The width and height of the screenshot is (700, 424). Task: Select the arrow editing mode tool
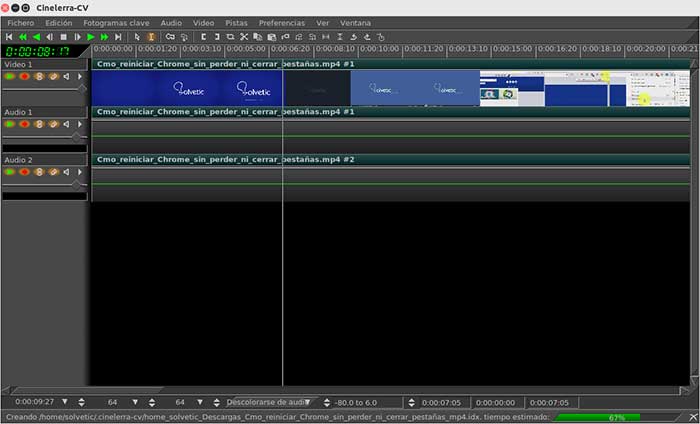[x=138, y=37]
